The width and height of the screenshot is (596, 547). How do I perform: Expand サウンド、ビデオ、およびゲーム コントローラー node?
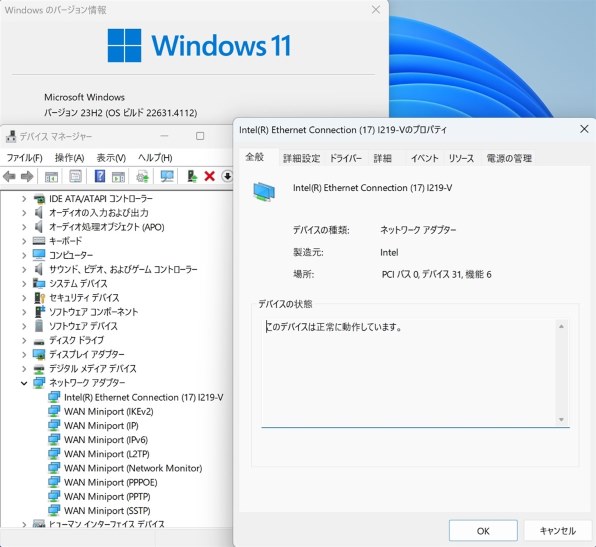pos(24,270)
